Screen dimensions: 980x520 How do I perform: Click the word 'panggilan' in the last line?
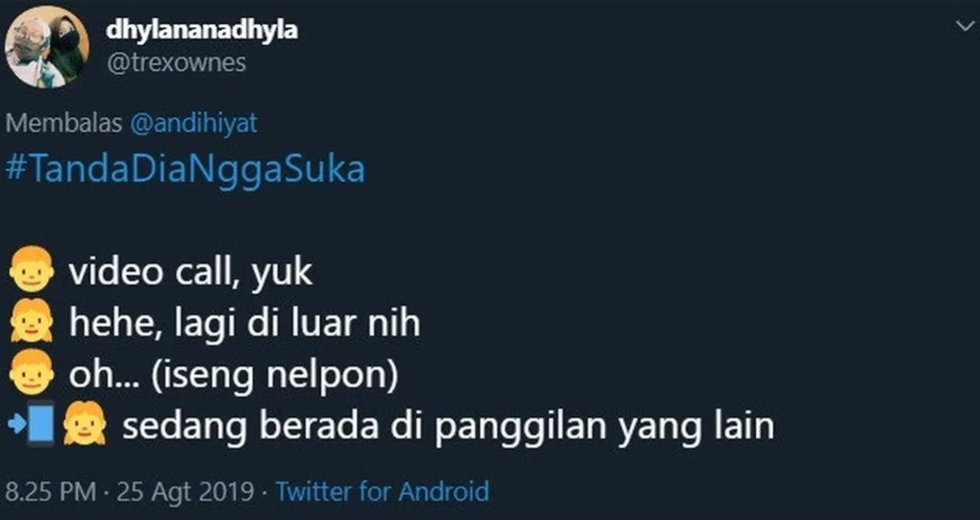pyautogui.click(x=520, y=428)
